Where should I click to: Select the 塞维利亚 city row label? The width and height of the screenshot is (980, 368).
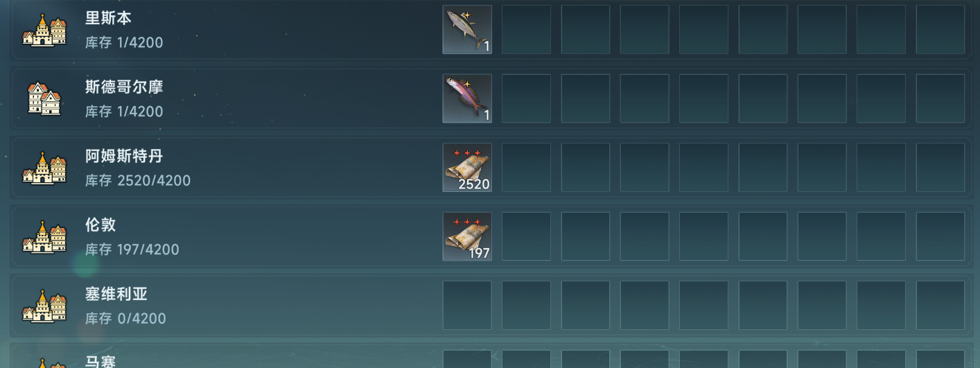click(116, 294)
